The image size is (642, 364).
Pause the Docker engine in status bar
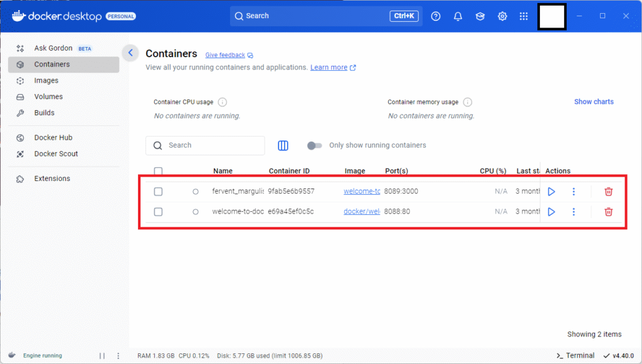pos(102,356)
